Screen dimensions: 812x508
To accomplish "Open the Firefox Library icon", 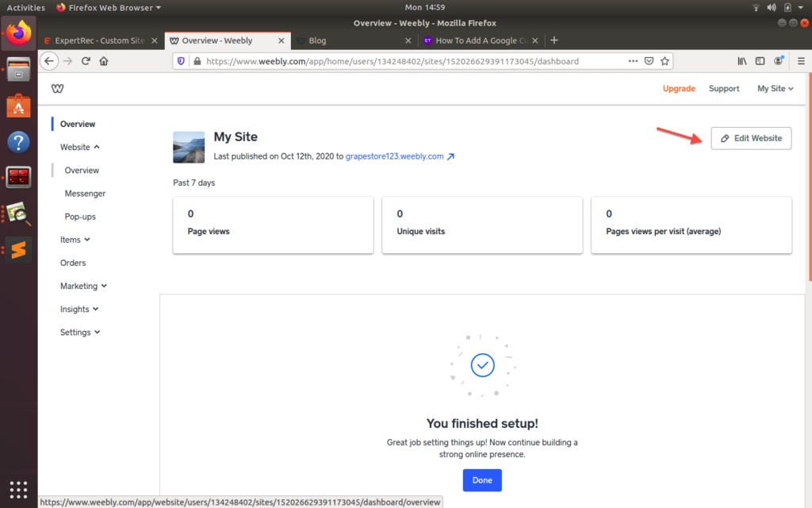I will click(x=741, y=61).
